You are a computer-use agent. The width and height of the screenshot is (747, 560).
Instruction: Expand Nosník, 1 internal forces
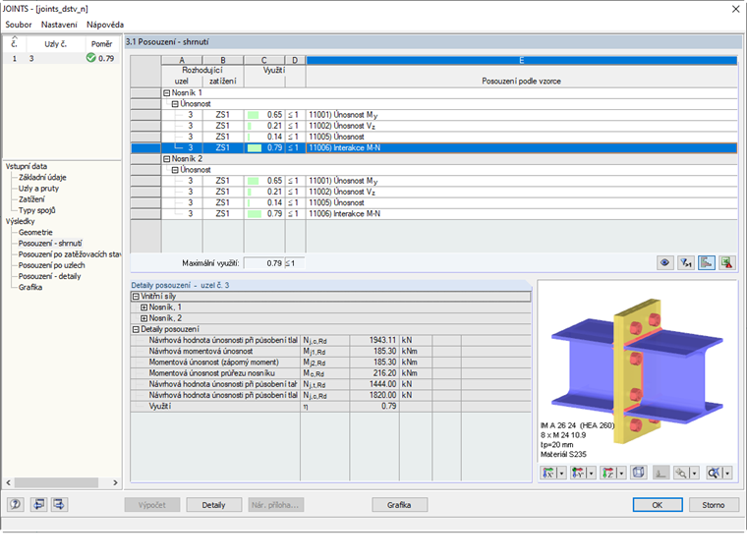click(144, 308)
